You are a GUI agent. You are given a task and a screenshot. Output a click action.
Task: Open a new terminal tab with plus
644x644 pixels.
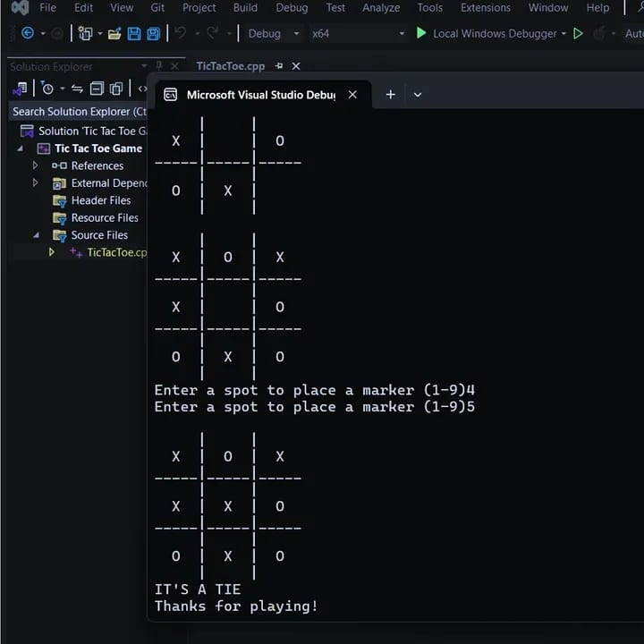pyautogui.click(x=391, y=95)
